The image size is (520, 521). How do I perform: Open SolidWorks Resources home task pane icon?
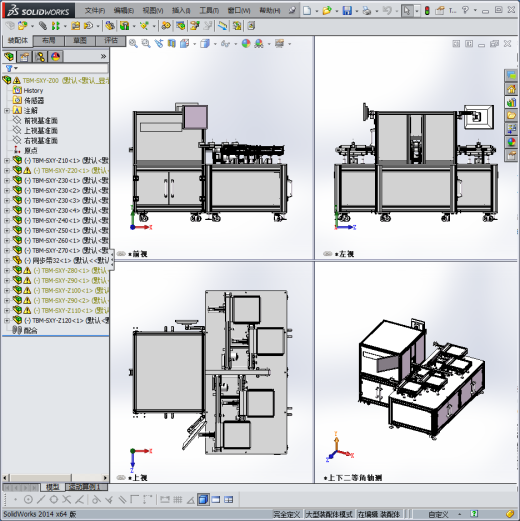511,89
